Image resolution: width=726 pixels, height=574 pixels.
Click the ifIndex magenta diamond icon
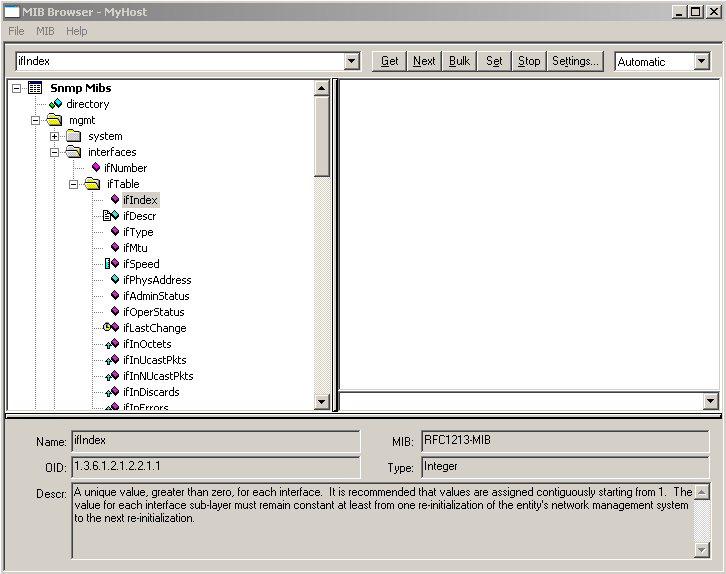tap(115, 199)
